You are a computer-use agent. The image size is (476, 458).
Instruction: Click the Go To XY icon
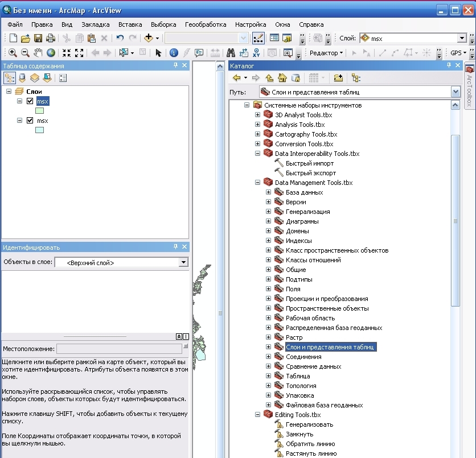coord(256,53)
